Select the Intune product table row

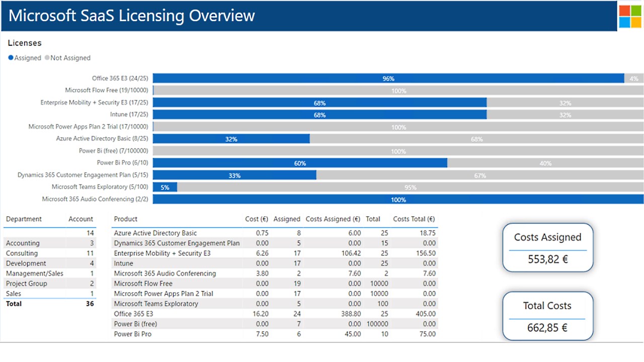[x=275, y=263]
